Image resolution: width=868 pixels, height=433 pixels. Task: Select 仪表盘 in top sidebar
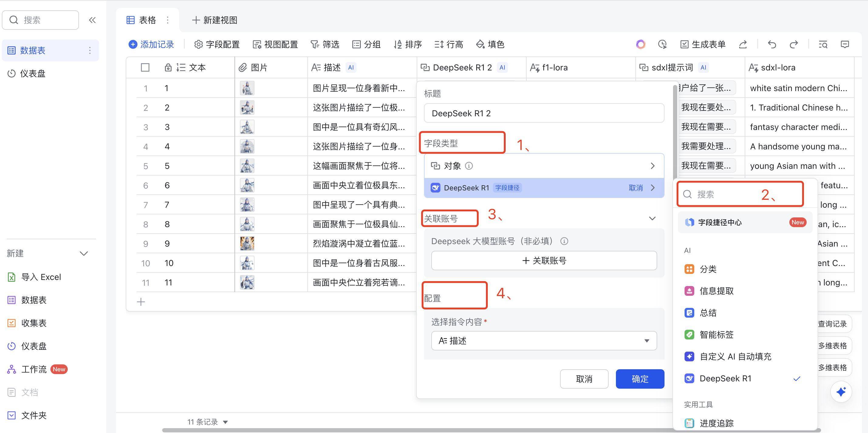click(50, 73)
